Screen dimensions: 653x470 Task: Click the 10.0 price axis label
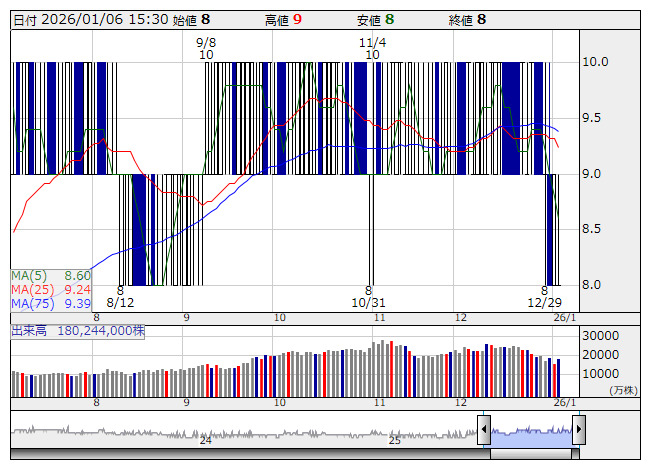pos(596,62)
